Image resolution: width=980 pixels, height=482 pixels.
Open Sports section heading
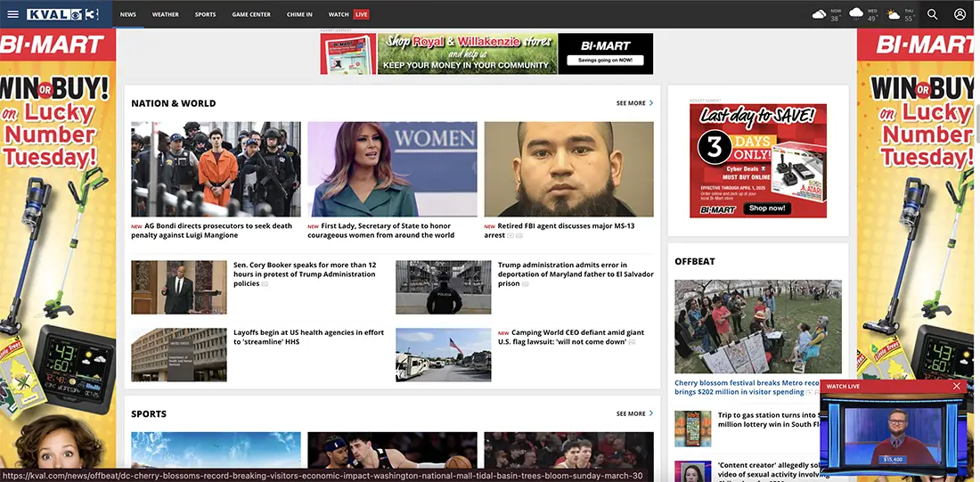(149, 414)
